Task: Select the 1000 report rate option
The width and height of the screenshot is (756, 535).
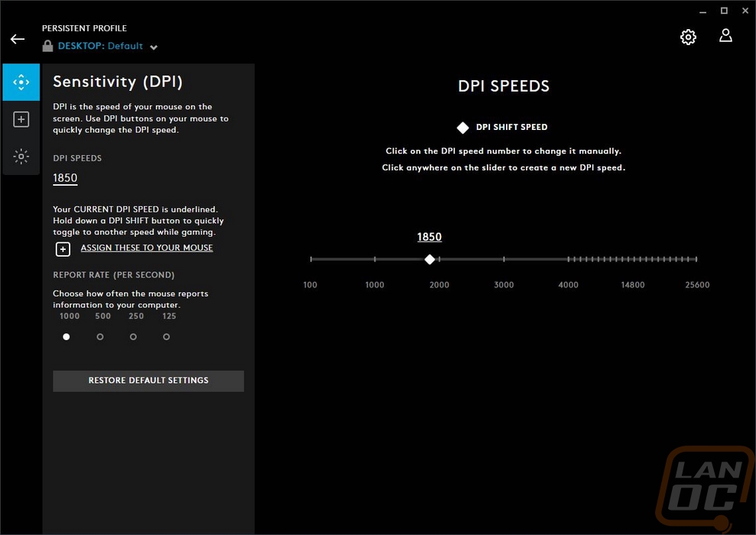Action: pyautogui.click(x=67, y=336)
